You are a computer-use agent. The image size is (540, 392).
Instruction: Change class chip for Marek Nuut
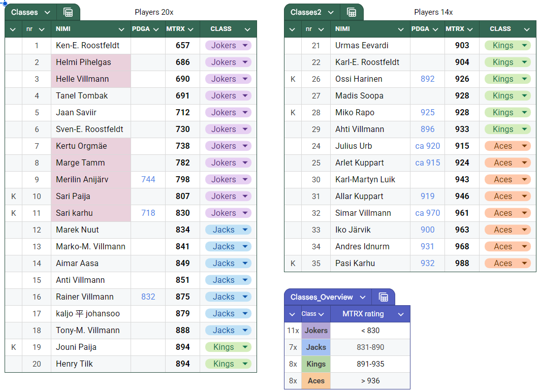tap(228, 230)
